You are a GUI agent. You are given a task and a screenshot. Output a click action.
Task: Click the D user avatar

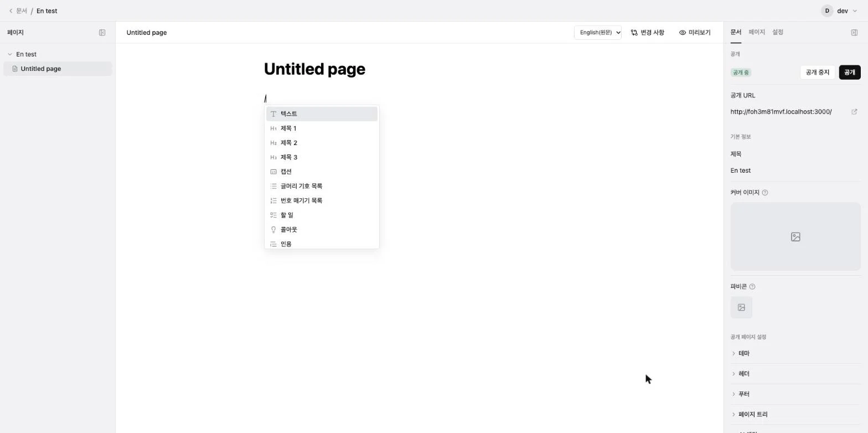click(827, 11)
